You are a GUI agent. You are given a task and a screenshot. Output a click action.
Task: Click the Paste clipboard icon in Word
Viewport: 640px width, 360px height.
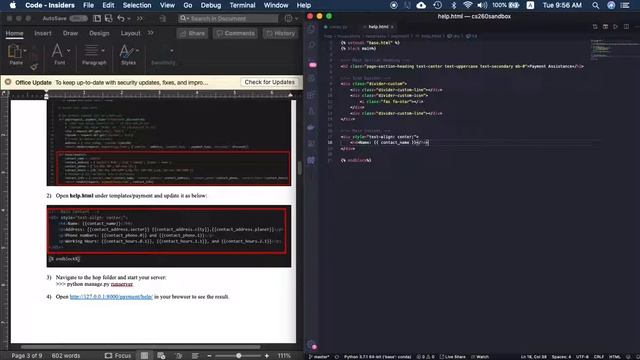tap(14, 52)
